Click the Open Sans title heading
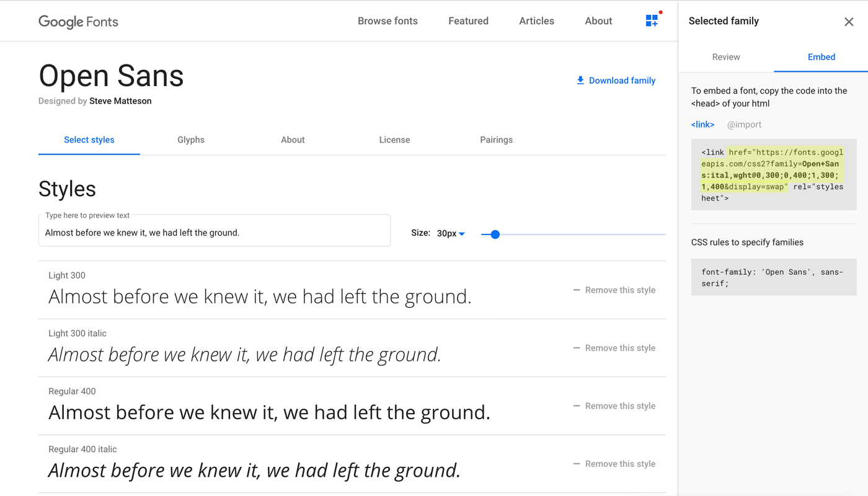Image resolution: width=868 pixels, height=496 pixels. tap(111, 76)
